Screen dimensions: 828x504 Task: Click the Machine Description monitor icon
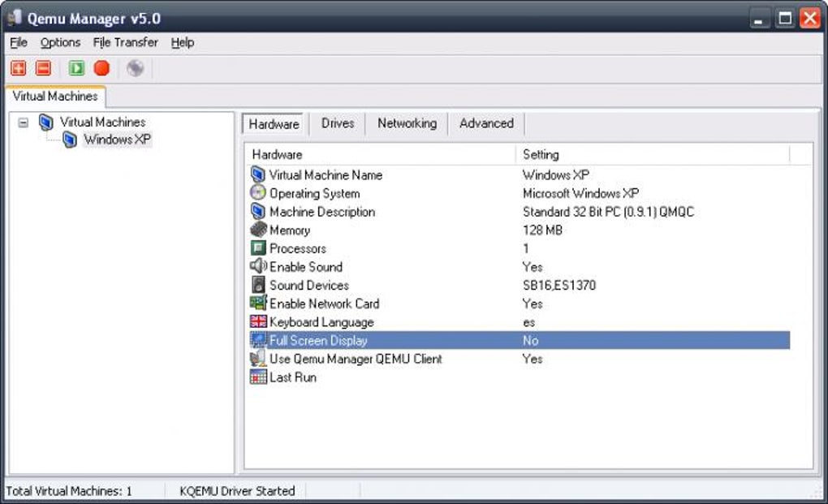(257, 211)
